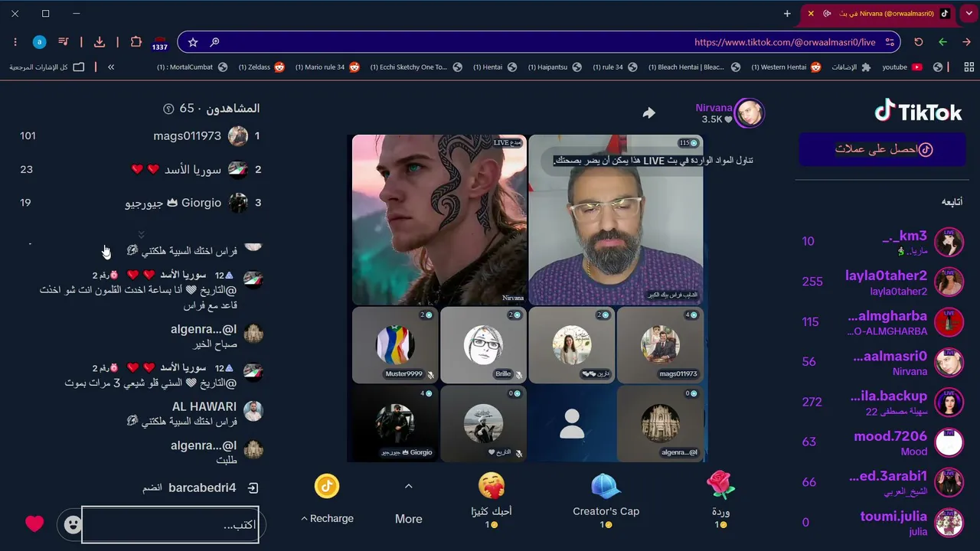
Task: Open the emoji picker in chat box
Action: click(x=73, y=524)
